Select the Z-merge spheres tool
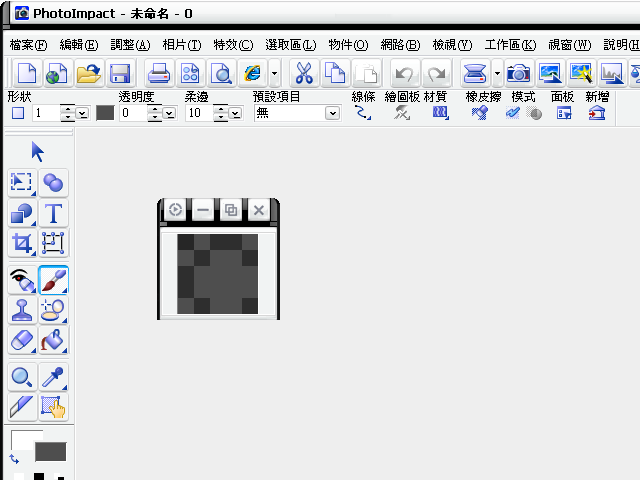The image size is (640, 480). 53,182
